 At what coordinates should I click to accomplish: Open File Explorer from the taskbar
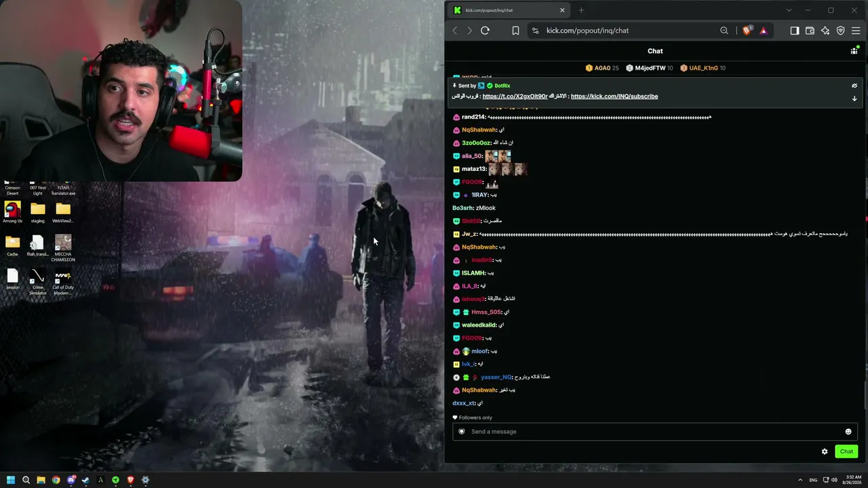(x=41, y=480)
